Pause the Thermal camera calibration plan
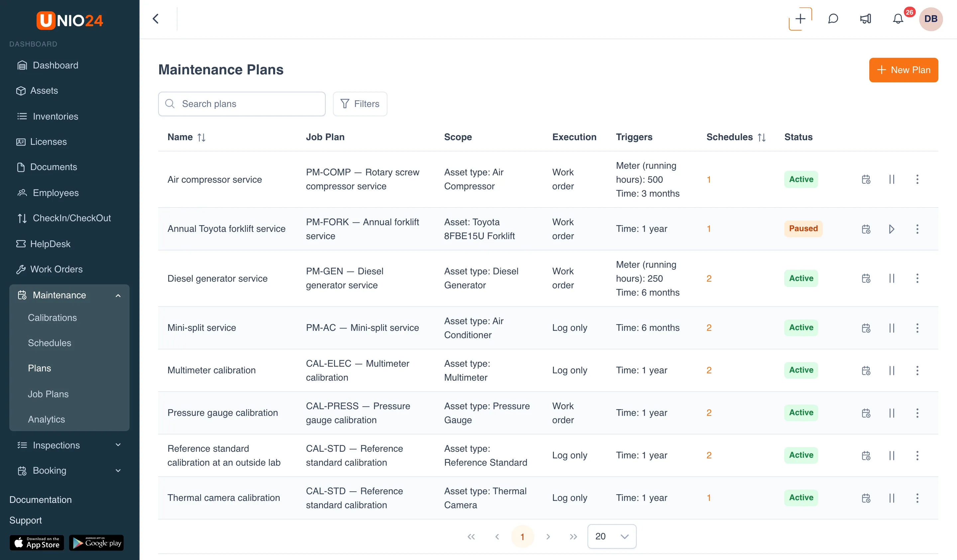957x560 pixels. click(x=892, y=498)
